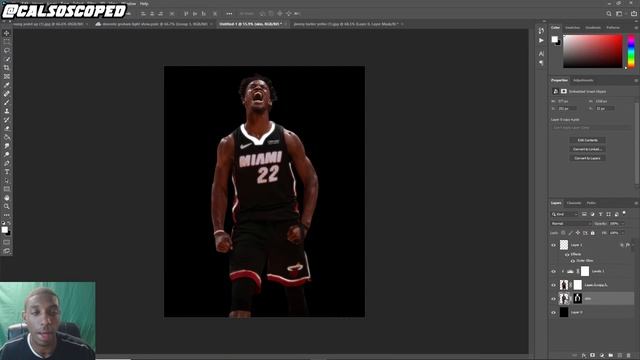Hide the Levels 1 adjustment layer

pos(553,271)
